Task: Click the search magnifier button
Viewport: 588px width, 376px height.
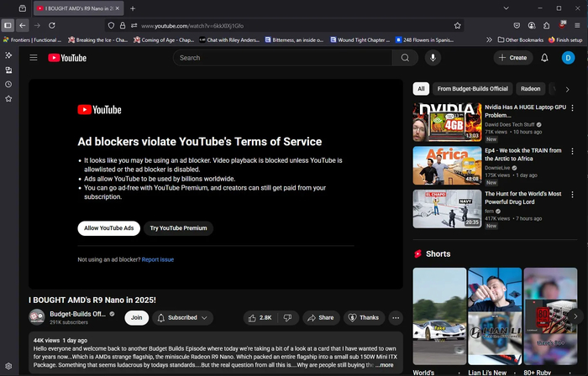Action: (x=406, y=58)
